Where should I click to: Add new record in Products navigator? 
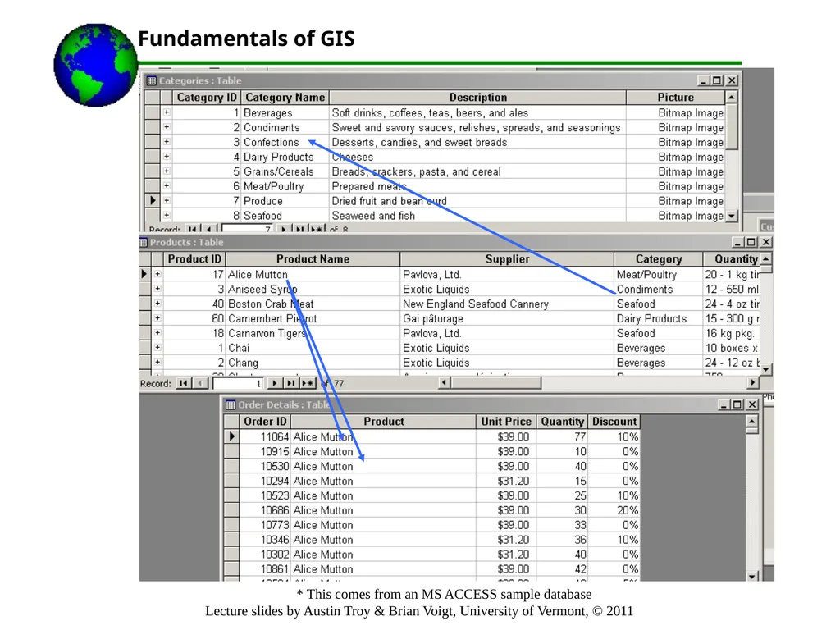[x=308, y=383]
